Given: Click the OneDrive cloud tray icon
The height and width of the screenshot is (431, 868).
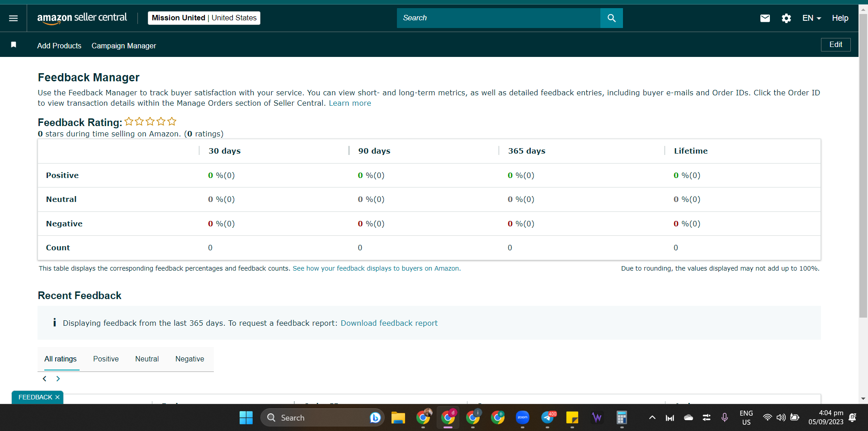Looking at the screenshot, I should pyautogui.click(x=689, y=418).
